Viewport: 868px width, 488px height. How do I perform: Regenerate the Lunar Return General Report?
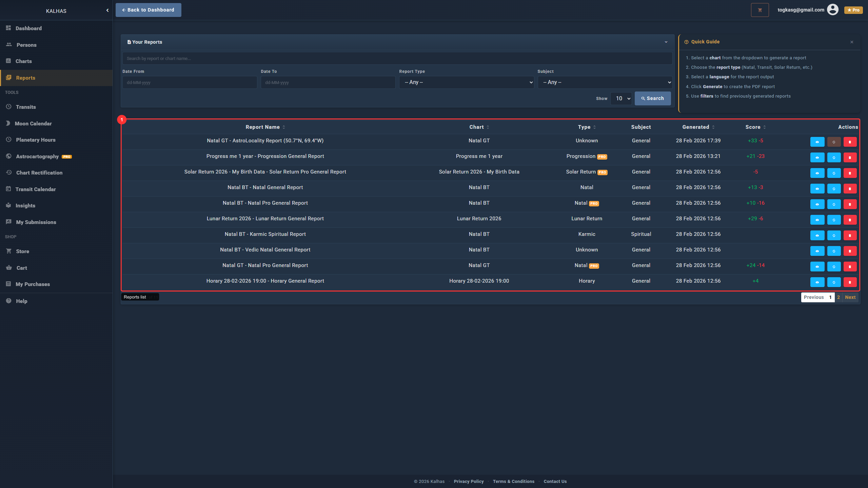833,220
